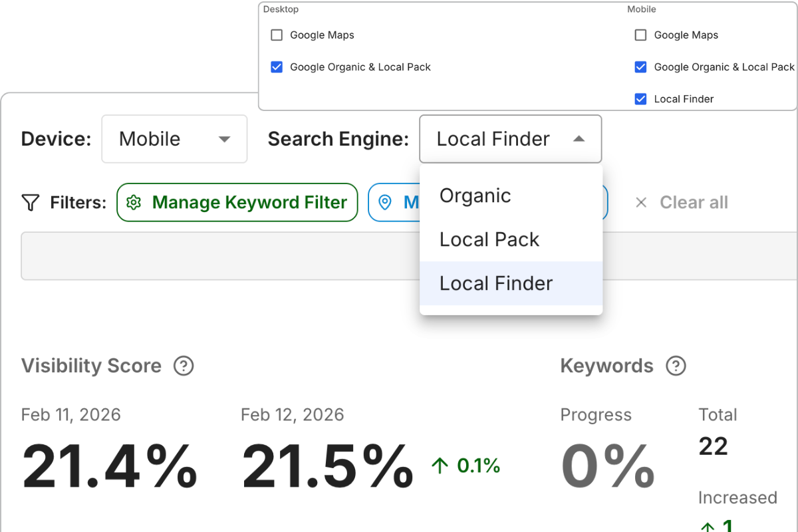Choose Local Pack in the dropdown list
Viewport: 798px width, 532px height.
tap(489, 240)
